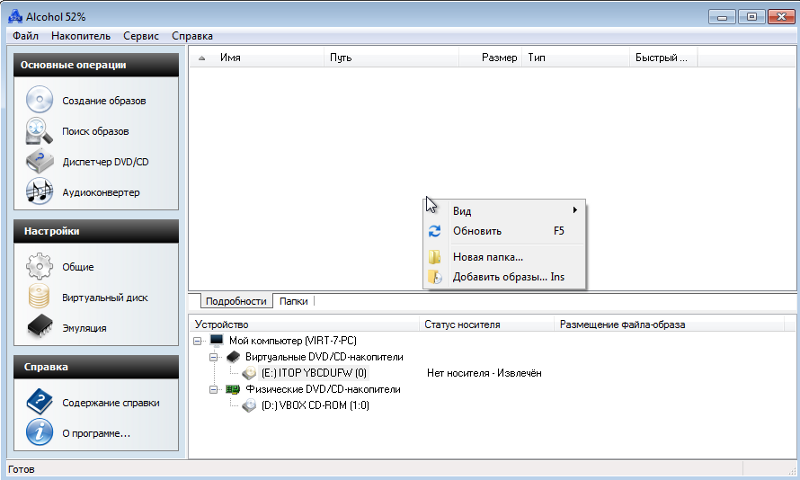The width and height of the screenshot is (800, 480).
Task: Click the Справка panel header
Action: [96, 367]
